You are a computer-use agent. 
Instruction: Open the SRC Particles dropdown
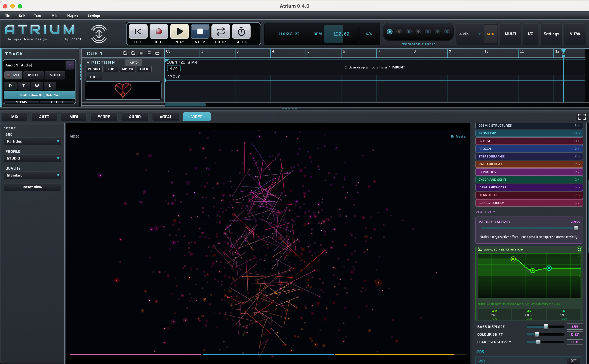point(32,142)
